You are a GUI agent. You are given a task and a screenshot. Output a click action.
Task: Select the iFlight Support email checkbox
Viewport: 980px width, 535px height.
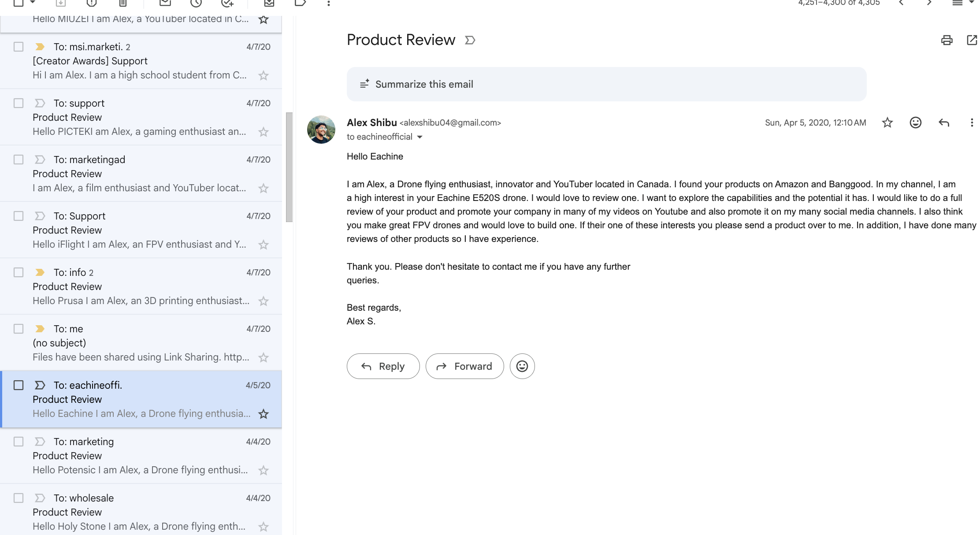(19, 216)
